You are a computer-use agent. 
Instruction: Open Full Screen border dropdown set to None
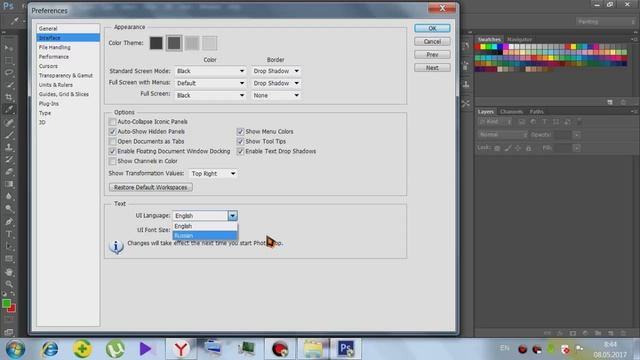tap(276, 95)
